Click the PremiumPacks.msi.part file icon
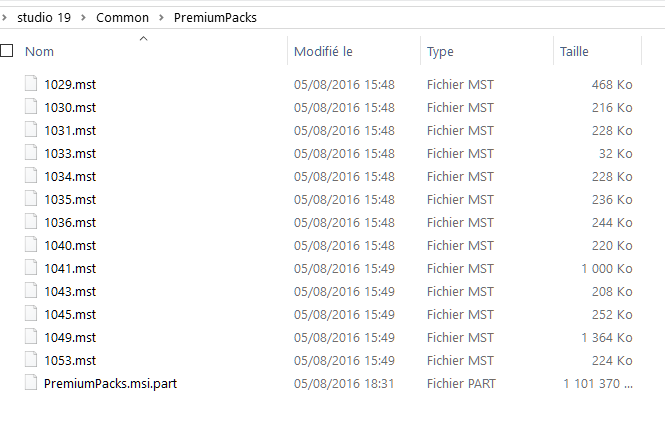Viewport: 665px width, 428px height. 31,382
